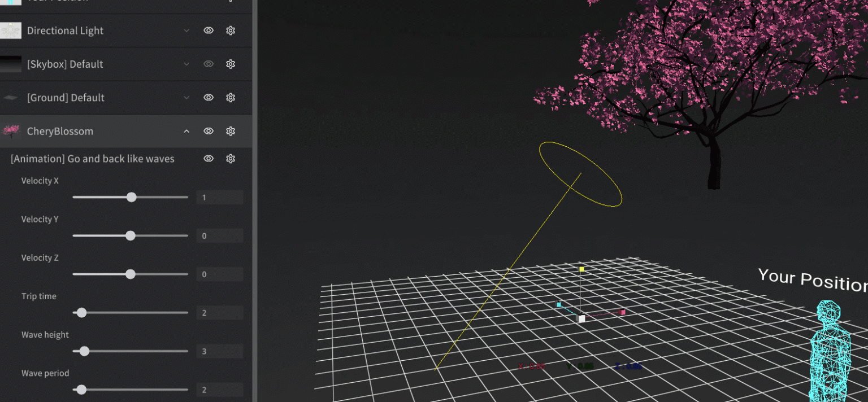868x402 pixels.
Task: Select the [Animation] Go and back like waves entry
Action: pyautogui.click(x=92, y=159)
